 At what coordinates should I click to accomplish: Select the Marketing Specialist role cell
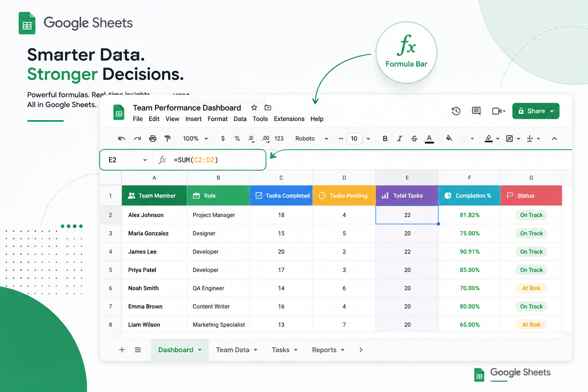point(218,325)
